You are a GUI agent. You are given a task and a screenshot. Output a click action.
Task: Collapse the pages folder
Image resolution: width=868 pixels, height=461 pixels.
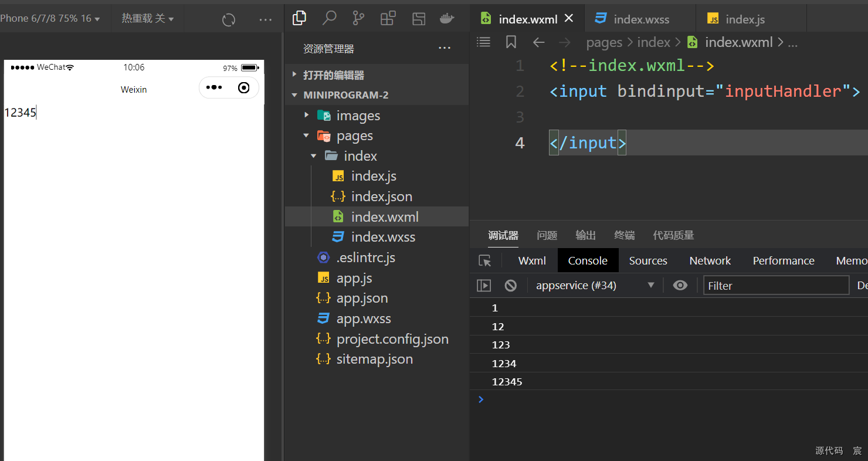(x=377, y=135)
